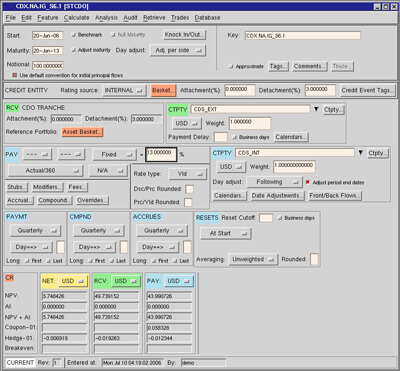Expand the CDS_EXT counterparty arrow
The width and height of the screenshot is (400, 371).
coord(316,109)
